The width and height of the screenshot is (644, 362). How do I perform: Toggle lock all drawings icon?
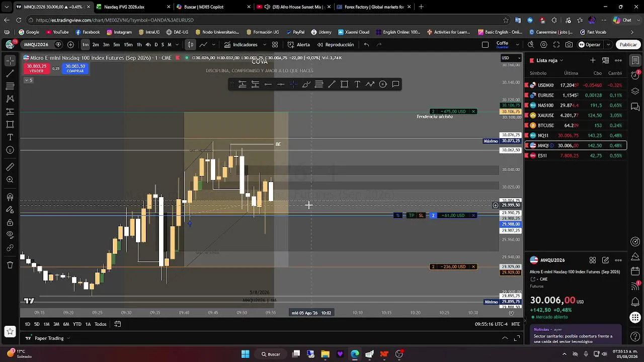(10, 222)
